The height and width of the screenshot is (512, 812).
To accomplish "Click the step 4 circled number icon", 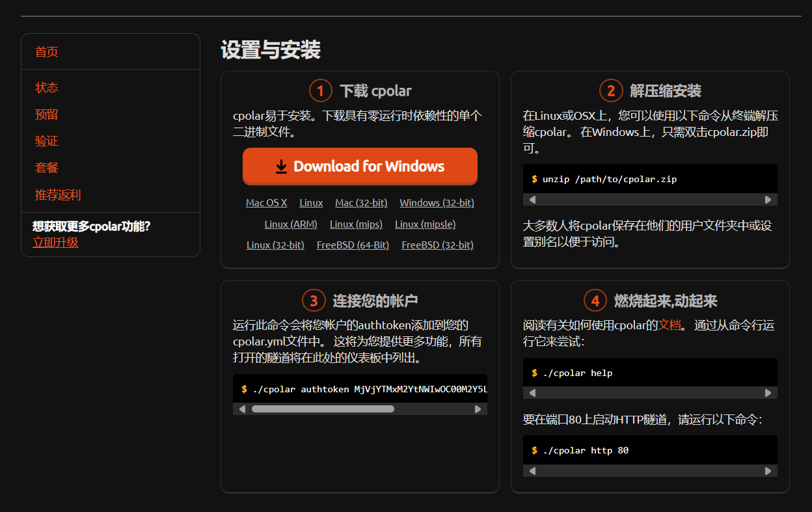I will tap(595, 301).
